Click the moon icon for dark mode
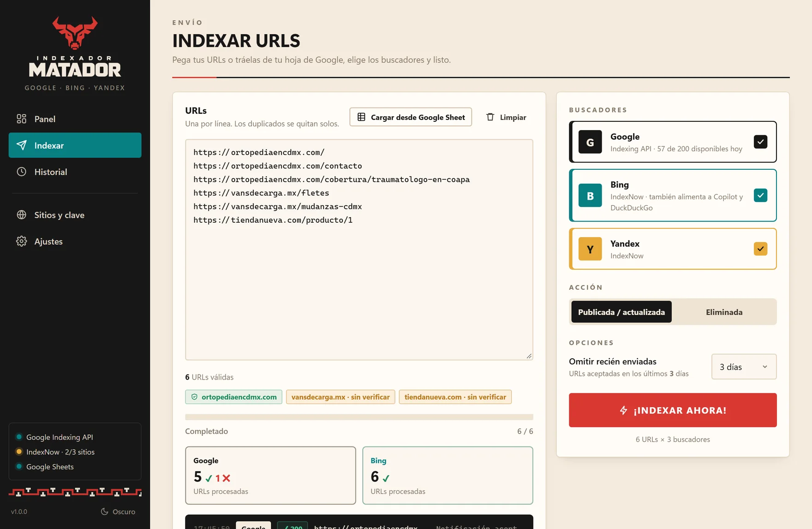This screenshot has height=529, width=812. point(105,511)
